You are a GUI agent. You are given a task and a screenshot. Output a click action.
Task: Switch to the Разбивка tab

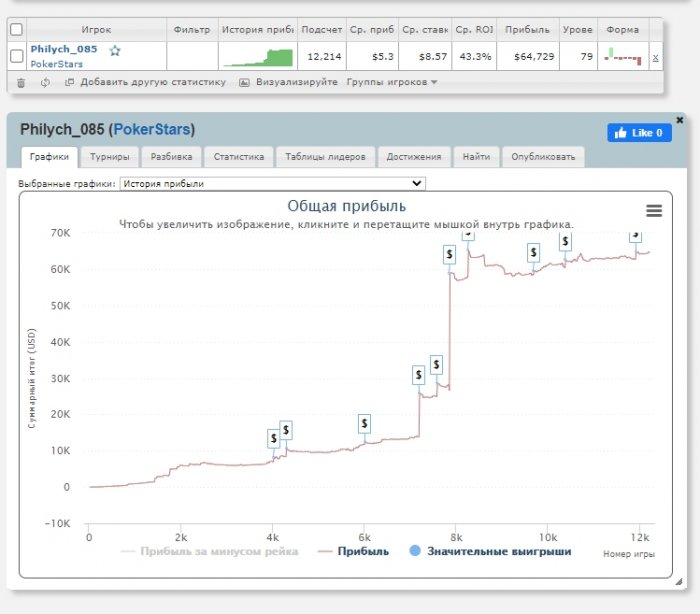[x=171, y=157]
